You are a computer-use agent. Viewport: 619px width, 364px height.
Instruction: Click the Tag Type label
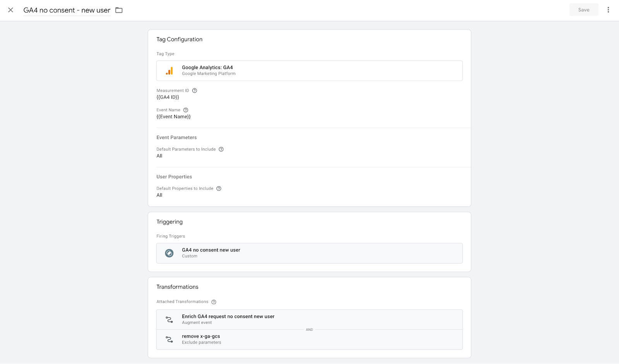click(x=165, y=54)
